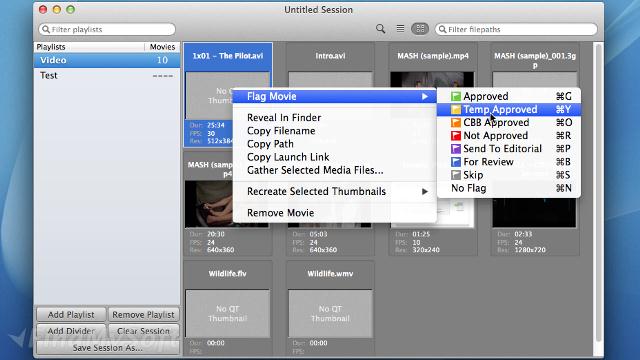Viewport: 640px width, 360px height.
Task: Click the yellow Temp Approved flag icon
Action: [456, 109]
